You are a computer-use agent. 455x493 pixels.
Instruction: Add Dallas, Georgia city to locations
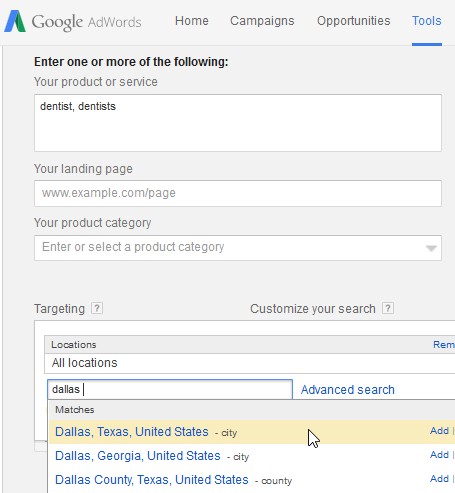pyautogui.click(x=439, y=455)
